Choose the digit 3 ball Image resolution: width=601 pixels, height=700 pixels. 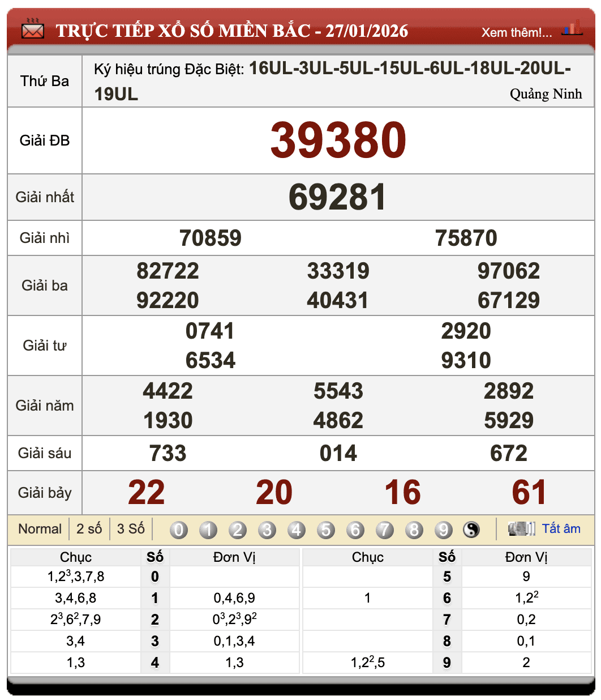[x=267, y=530]
